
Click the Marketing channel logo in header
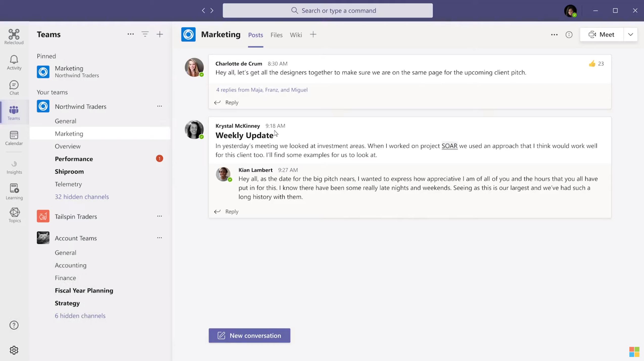tap(188, 34)
